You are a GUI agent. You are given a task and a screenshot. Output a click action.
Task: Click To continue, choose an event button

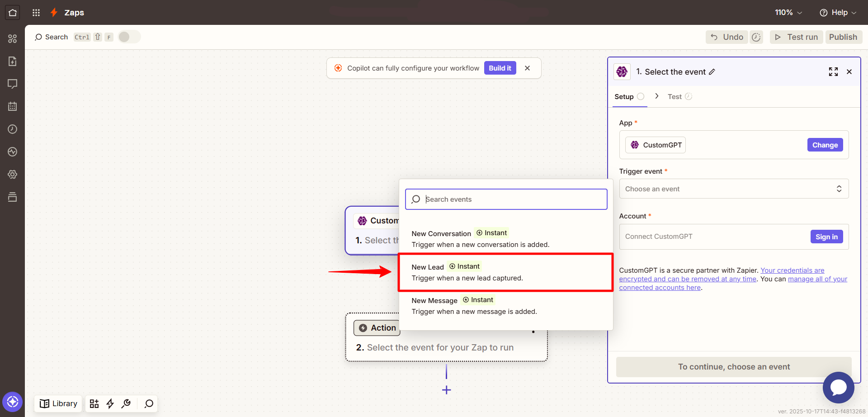[734, 367]
